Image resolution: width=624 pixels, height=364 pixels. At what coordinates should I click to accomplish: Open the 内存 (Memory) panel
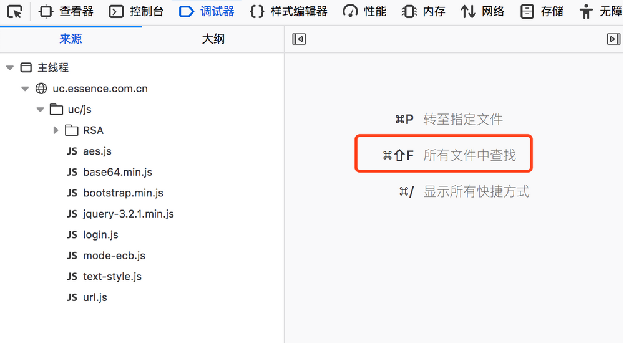423,11
